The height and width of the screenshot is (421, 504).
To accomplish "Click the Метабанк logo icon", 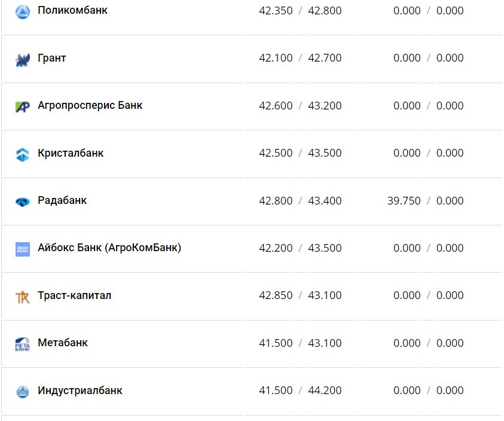I will click(22, 344).
